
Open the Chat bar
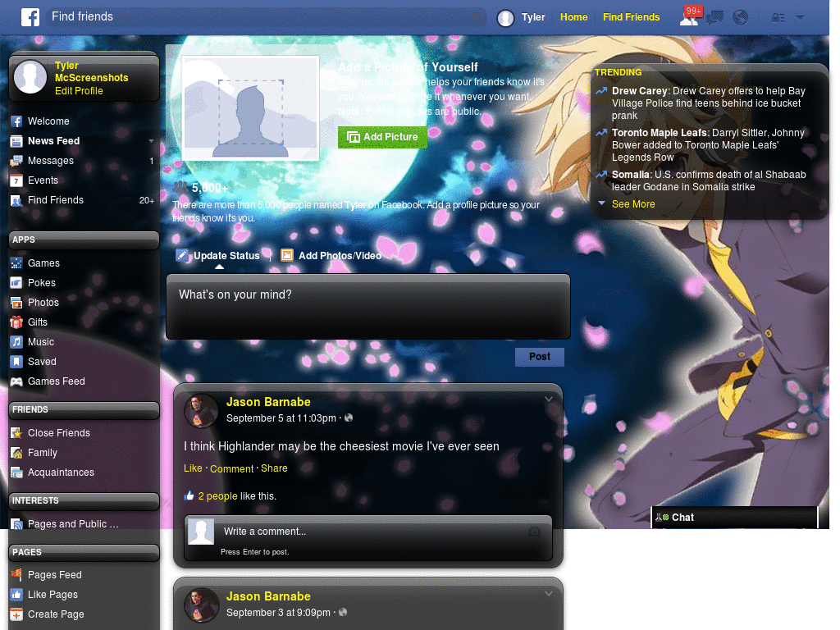click(x=734, y=518)
